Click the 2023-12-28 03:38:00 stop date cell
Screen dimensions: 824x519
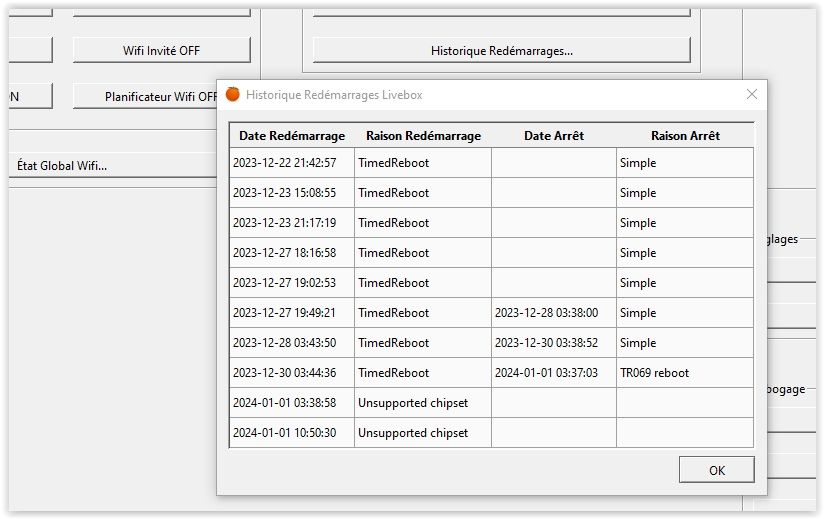[546, 313]
